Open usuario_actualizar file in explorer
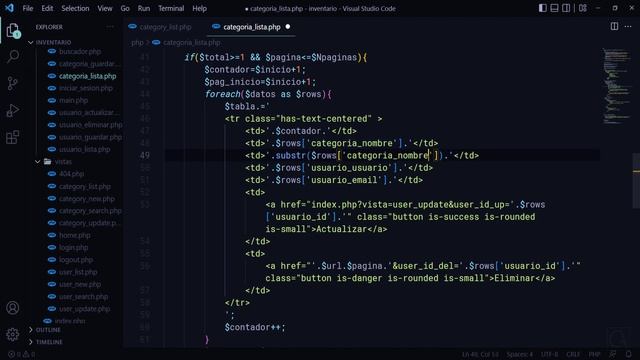This screenshot has height=360, width=640. pyautogui.click(x=89, y=113)
